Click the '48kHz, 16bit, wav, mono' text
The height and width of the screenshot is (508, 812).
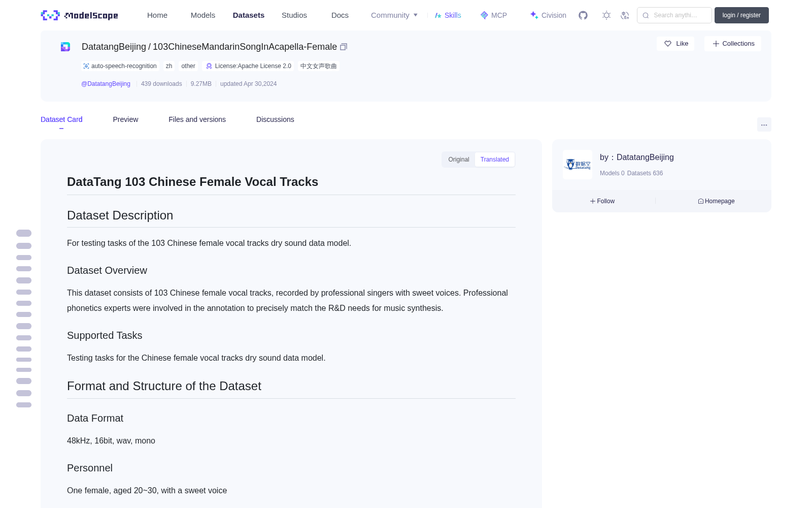(111, 441)
